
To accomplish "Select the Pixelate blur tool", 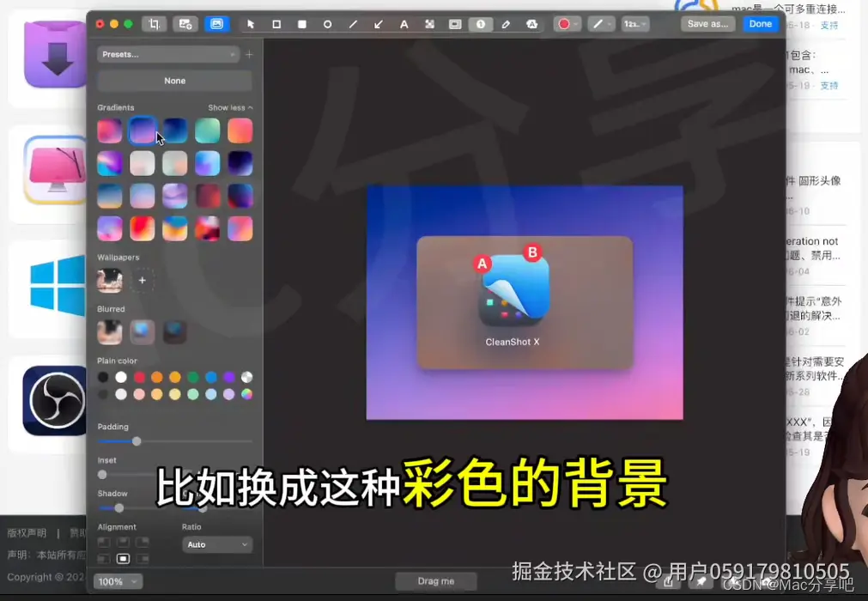I will pyautogui.click(x=429, y=24).
